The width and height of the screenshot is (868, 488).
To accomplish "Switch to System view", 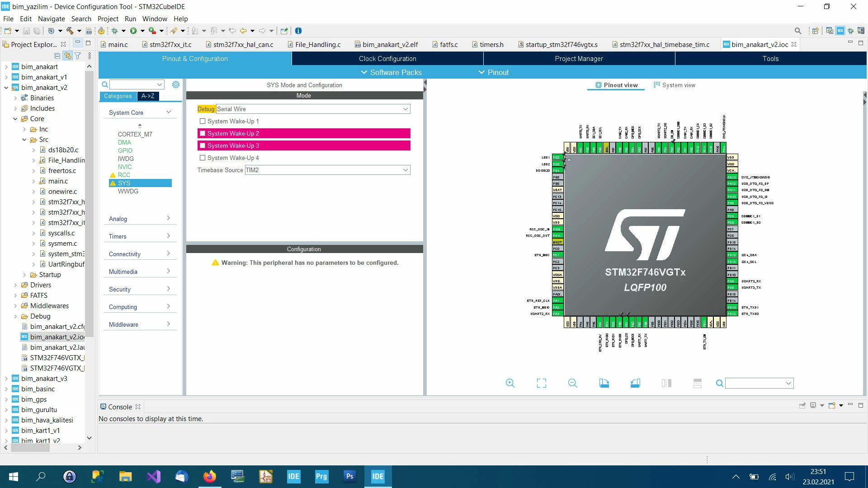I will [x=675, y=85].
